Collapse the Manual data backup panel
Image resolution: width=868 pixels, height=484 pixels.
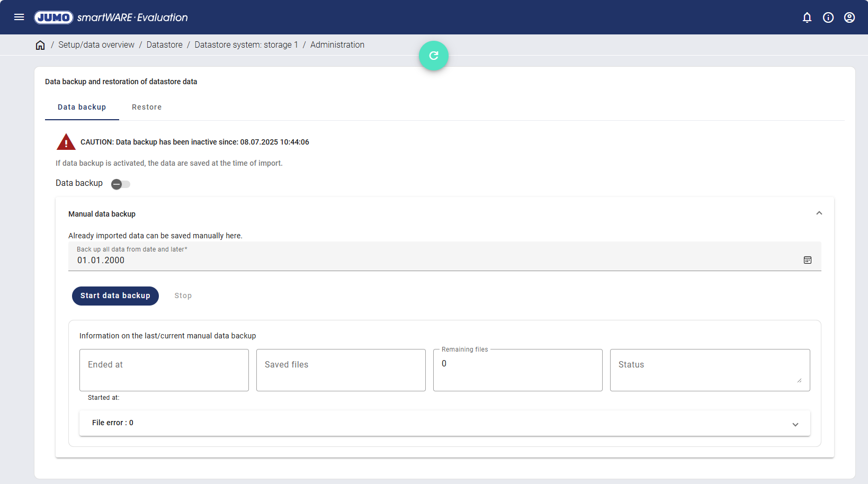click(x=819, y=213)
